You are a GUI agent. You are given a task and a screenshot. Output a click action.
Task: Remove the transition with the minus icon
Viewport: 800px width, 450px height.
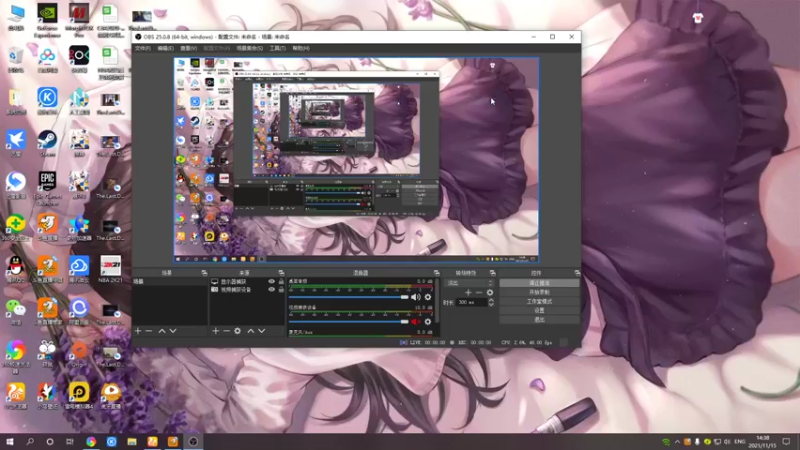click(x=479, y=292)
